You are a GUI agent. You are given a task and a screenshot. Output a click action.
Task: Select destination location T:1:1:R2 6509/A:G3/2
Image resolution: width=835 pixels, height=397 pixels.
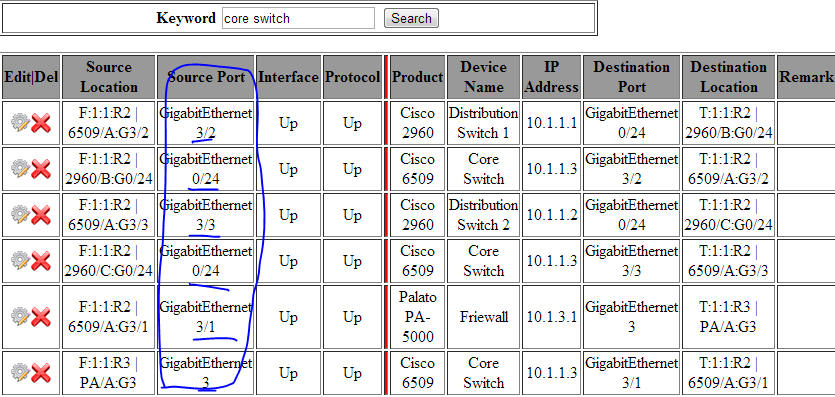[728, 169]
